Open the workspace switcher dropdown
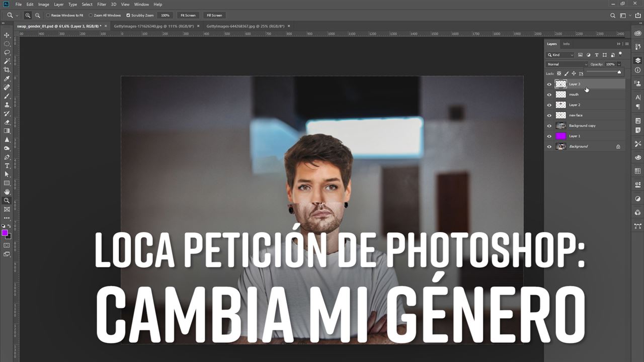Image resolution: width=644 pixels, height=362 pixels. [x=625, y=16]
